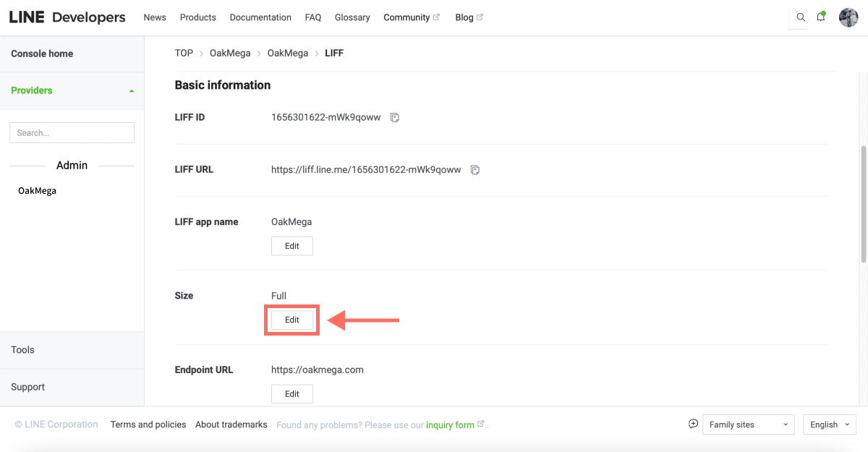The width and height of the screenshot is (868, 452).
Task: Edit the Size setting
Action: 292,320
